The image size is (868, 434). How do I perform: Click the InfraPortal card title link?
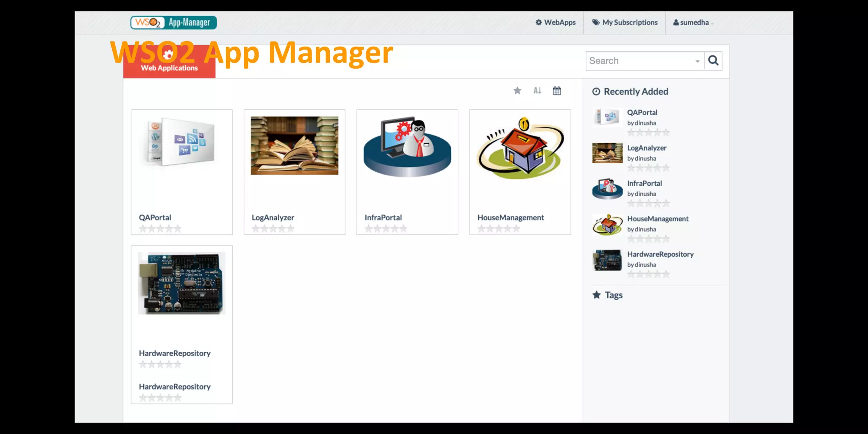[x=383, y=217]
